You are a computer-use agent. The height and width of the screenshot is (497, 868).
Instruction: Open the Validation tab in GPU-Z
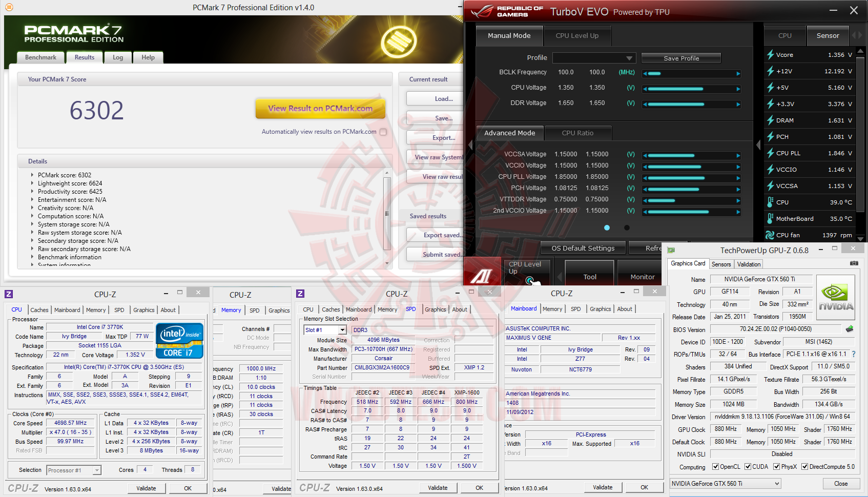click(749, 264)
